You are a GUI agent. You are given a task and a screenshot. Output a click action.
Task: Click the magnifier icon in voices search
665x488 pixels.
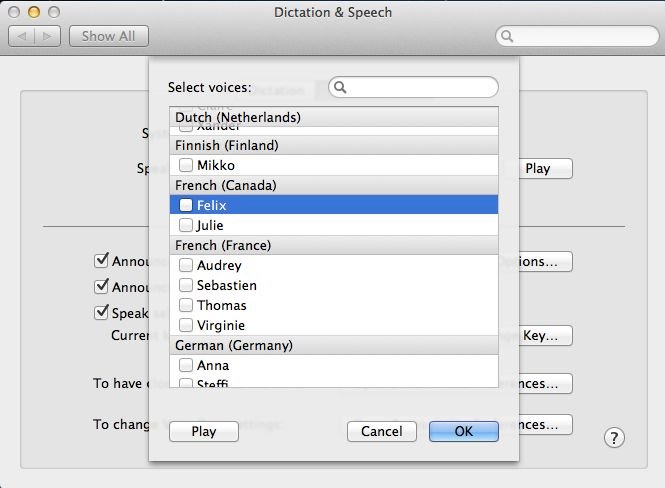click(x=340, y=87)
